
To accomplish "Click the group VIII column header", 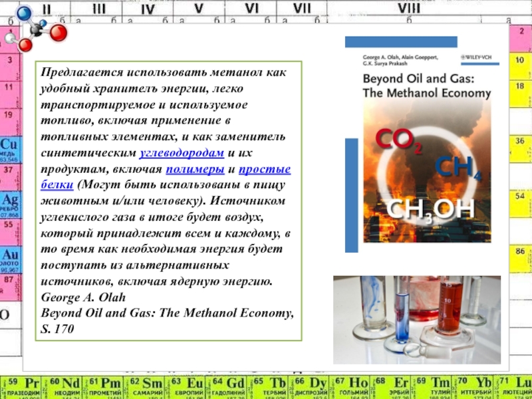I will pyautogui.click(x=409, y=8).
